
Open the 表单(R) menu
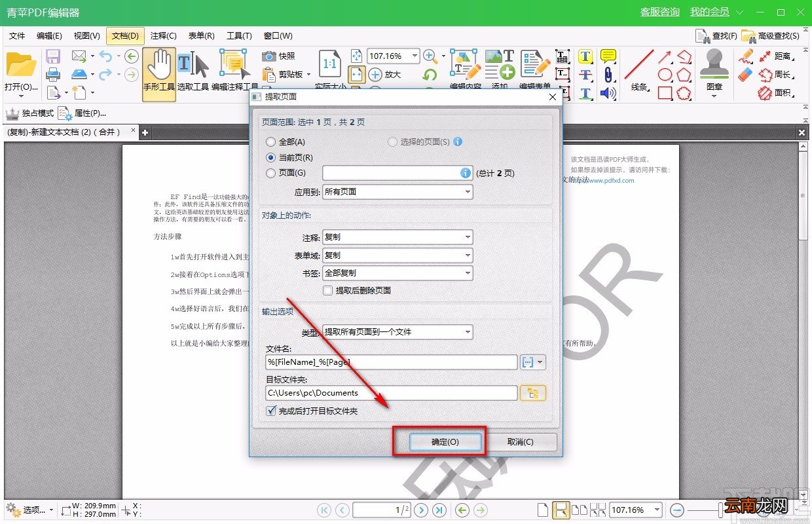point(201,36)
